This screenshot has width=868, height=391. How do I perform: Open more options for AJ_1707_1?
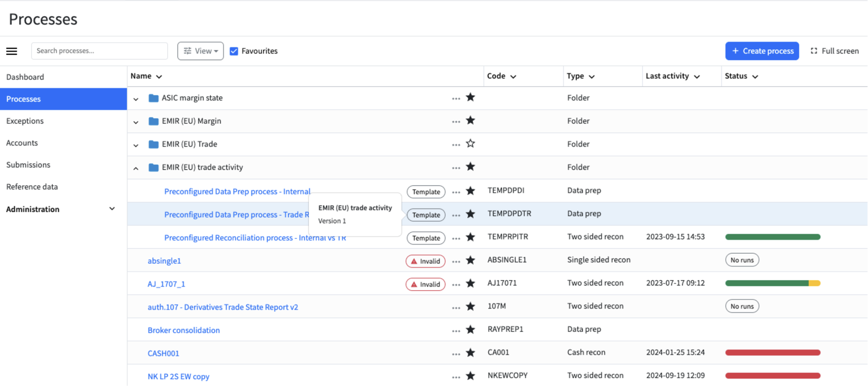(x=456, y=285)
